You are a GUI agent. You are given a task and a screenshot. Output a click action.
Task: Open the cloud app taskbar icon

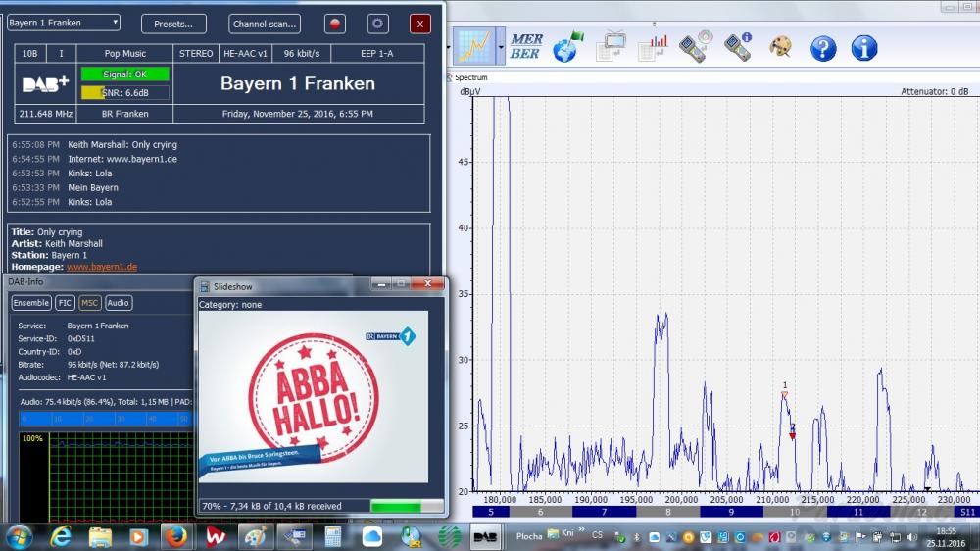[371, 536]
